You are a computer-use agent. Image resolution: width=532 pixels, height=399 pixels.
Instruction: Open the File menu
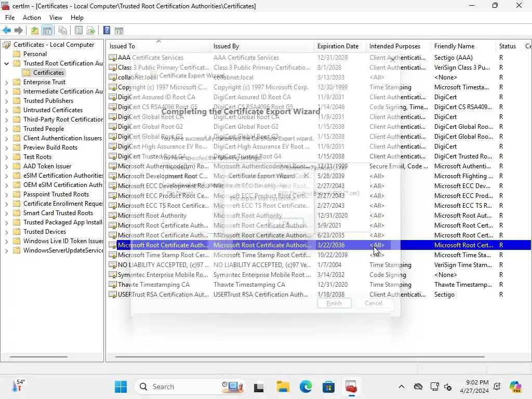pyautogui.click(x=10, y=18)
